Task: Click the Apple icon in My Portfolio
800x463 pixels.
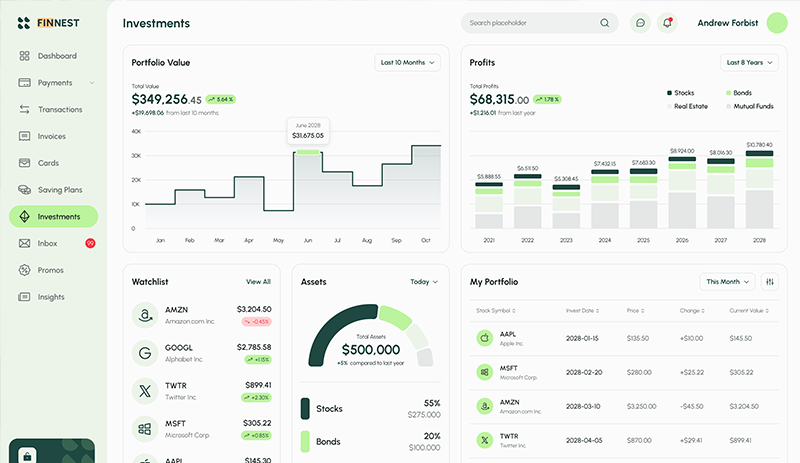Action: pos(484,338)
